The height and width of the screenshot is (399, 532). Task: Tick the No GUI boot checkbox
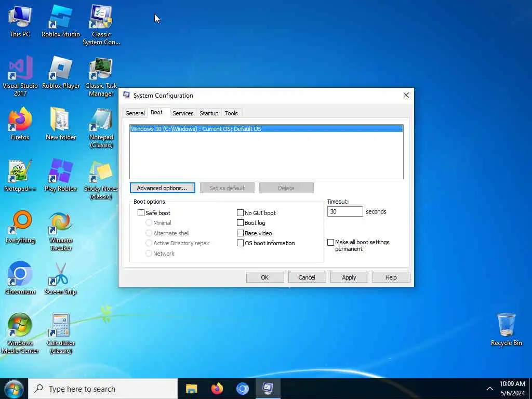(x=240, y=212)
